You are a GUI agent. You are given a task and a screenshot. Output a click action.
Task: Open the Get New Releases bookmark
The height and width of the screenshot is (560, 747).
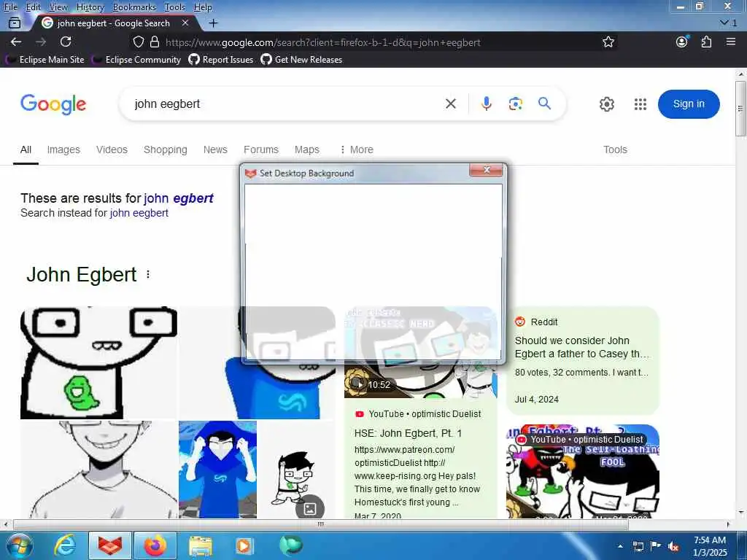(301, 60)
